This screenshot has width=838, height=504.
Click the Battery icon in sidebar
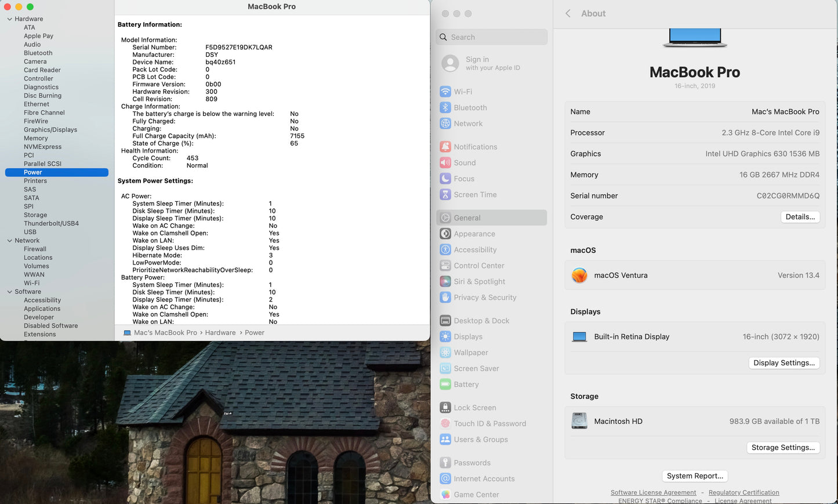[x=445, y=385]
